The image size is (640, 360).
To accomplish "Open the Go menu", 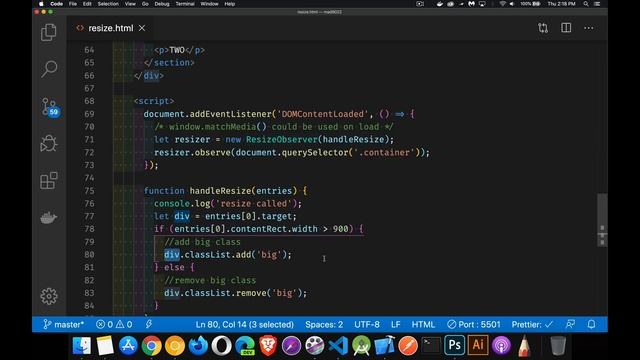I will pyautogui.click(x=145, y=4).
